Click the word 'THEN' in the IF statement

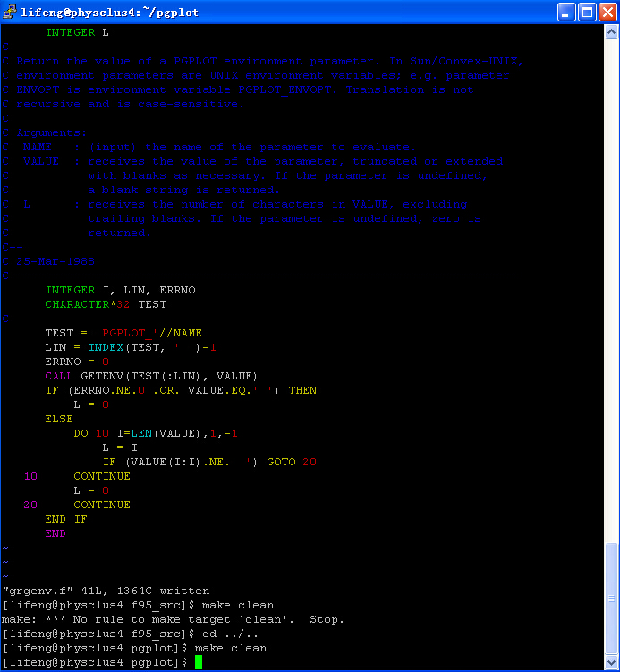click(302, 390)
